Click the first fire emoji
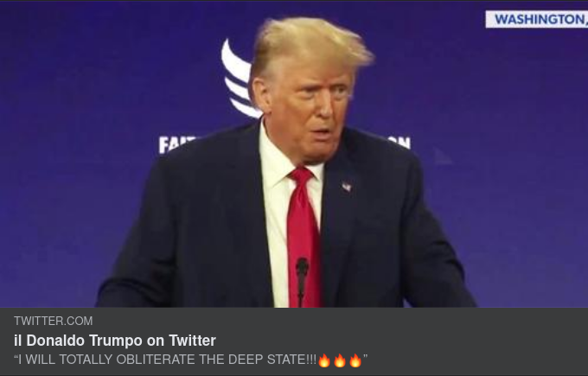Viewport: 588px width, 376px height. pyautogui.click(x=324, y=360)
